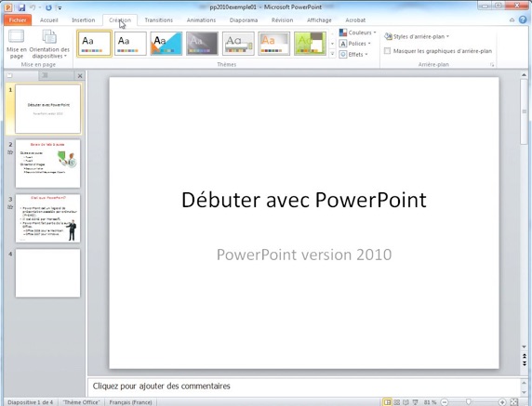
Task: Click the Save icon in the quick access toolbar
Action: 21,7
